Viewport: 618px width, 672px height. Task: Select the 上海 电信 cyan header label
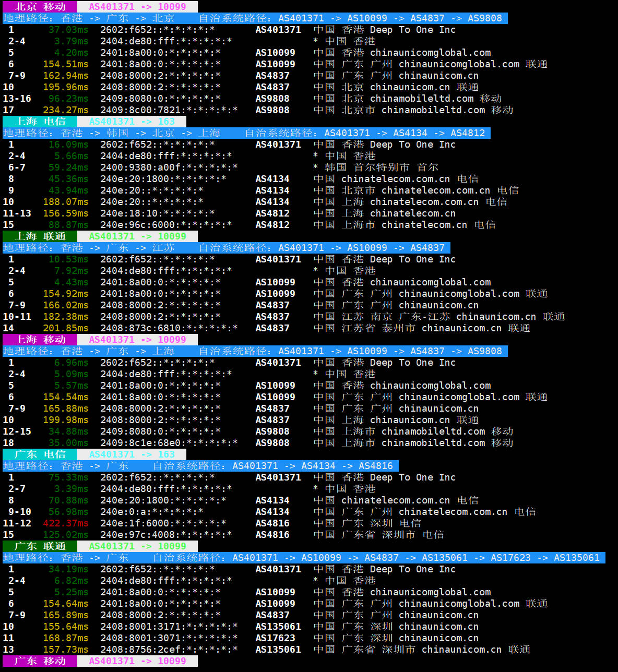(40, 122)
